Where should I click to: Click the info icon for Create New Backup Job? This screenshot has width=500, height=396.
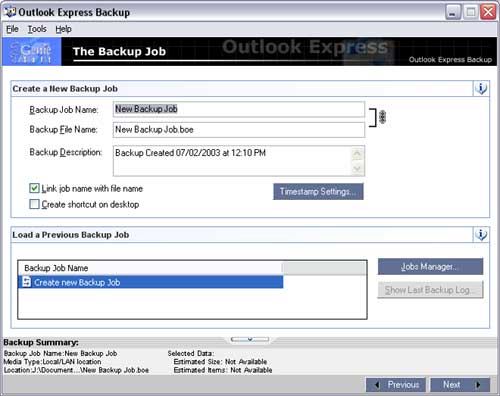click(x=481, y=89)
